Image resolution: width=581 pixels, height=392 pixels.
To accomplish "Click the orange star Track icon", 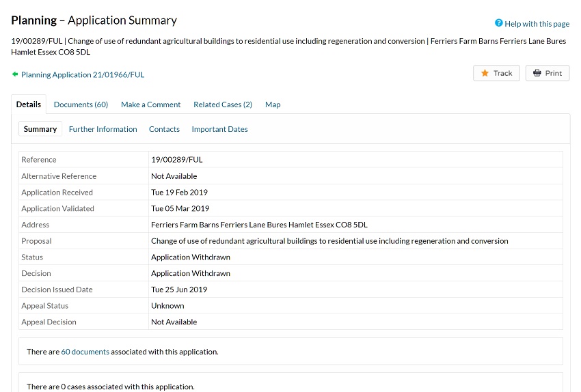I will (485, 73).
